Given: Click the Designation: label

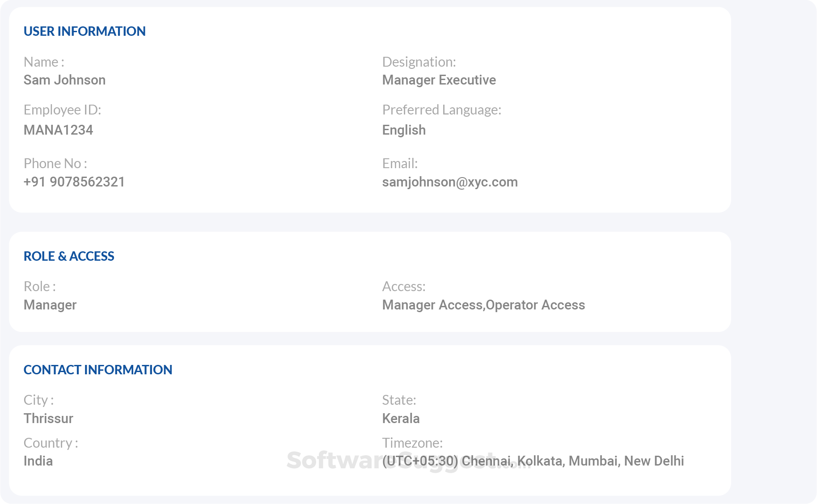Looking at the screenshot, I should [x=419, y=62].
